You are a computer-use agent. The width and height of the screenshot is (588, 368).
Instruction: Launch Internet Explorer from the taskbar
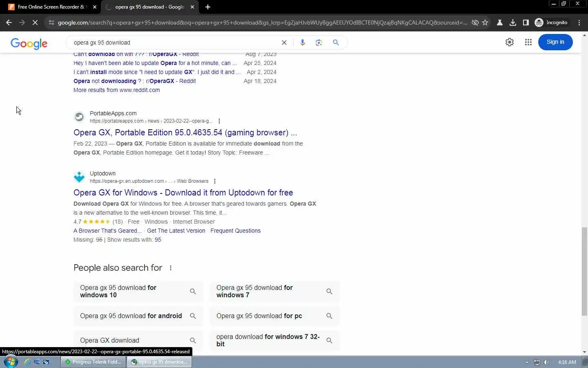tap(27, 362)
